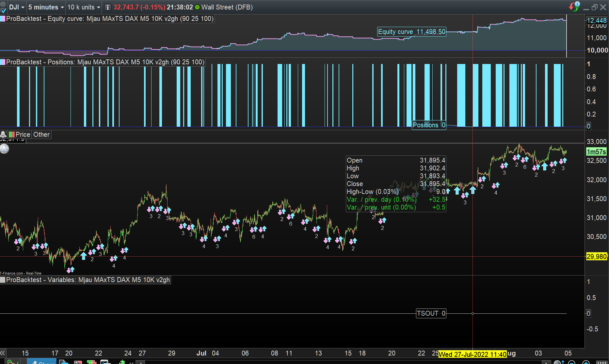Click the Low 31,893.4 tooltip row
Screen dimensions: 609x364
tap(396, 176)
